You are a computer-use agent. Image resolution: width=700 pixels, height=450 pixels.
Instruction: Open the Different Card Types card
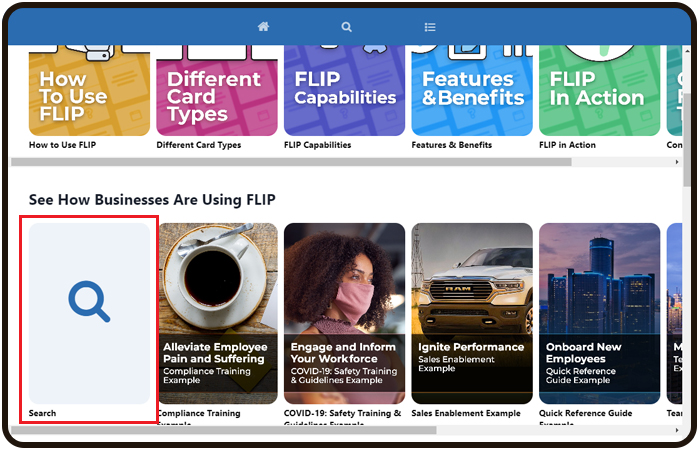[217, 90]
